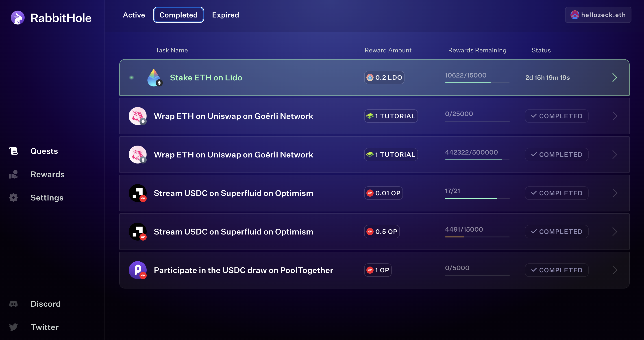Click the 0.5 OP reward badge
Viewport: 644px width, 340px height.
[x=382, y=232]
